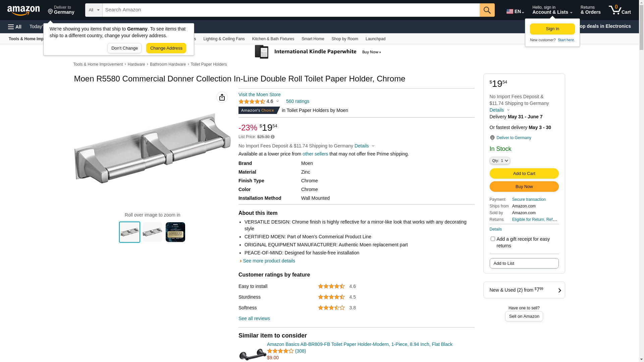Click the Change Address button
This screenshot has width=644, height=362.
(166, 48)
